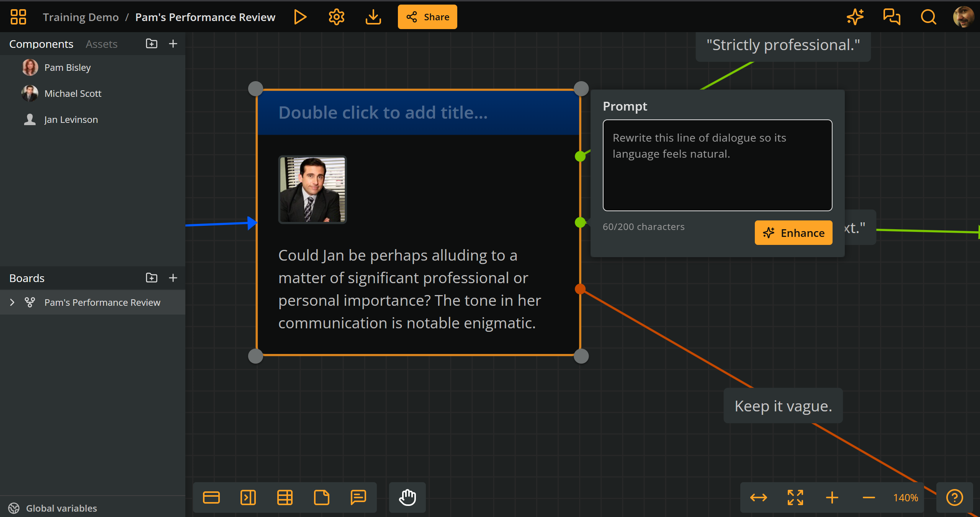Select Pam's Performance Review board row
Viewport: 980px width, 517px height.
point(93,302)
